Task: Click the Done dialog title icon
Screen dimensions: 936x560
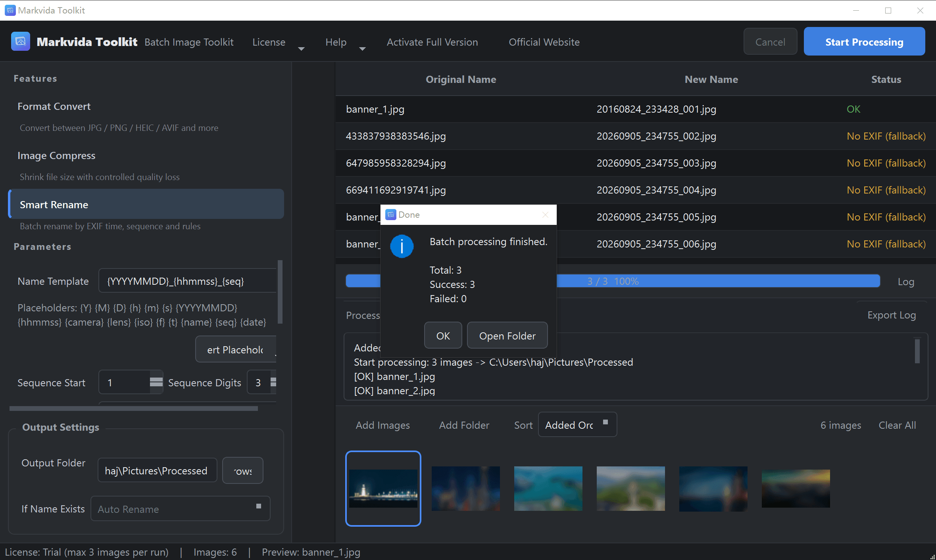Action: (391, 215)
